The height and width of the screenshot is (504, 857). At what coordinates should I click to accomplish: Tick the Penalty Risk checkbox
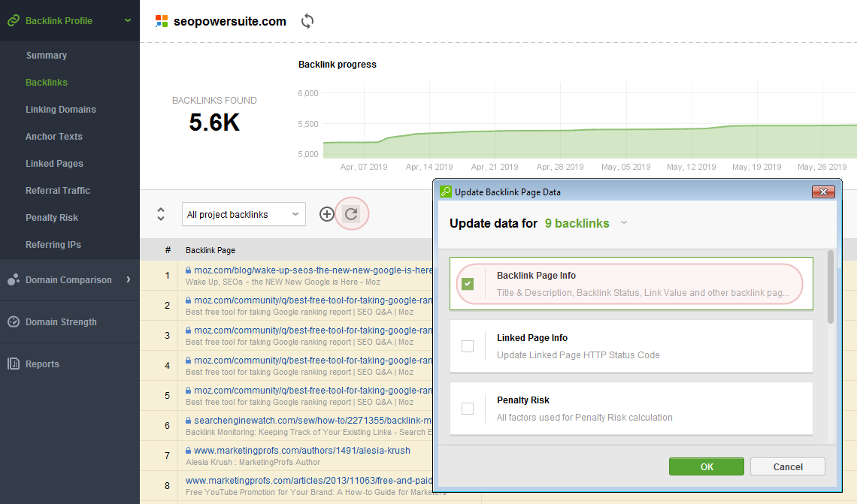coord(468,409)
